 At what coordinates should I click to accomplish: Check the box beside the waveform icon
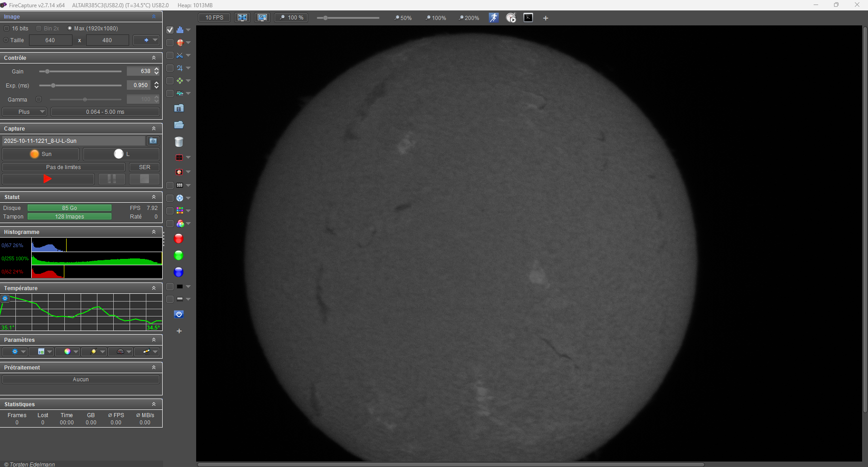click(x=170, y=93)
